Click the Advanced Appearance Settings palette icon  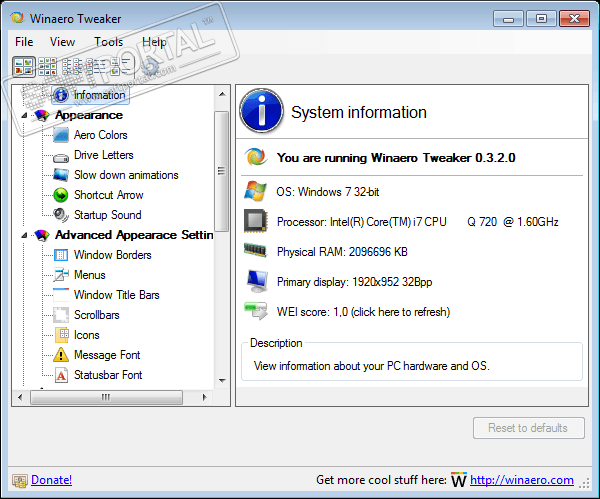coord(42,235)
